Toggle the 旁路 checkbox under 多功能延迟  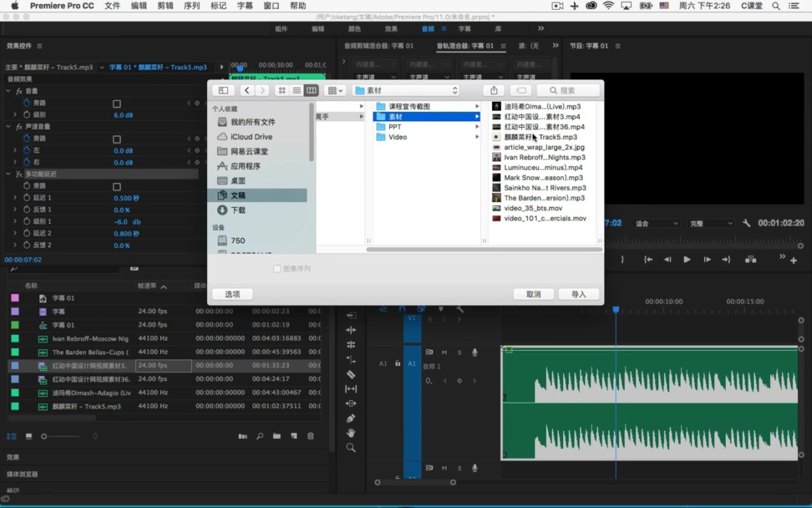(117, 187)
